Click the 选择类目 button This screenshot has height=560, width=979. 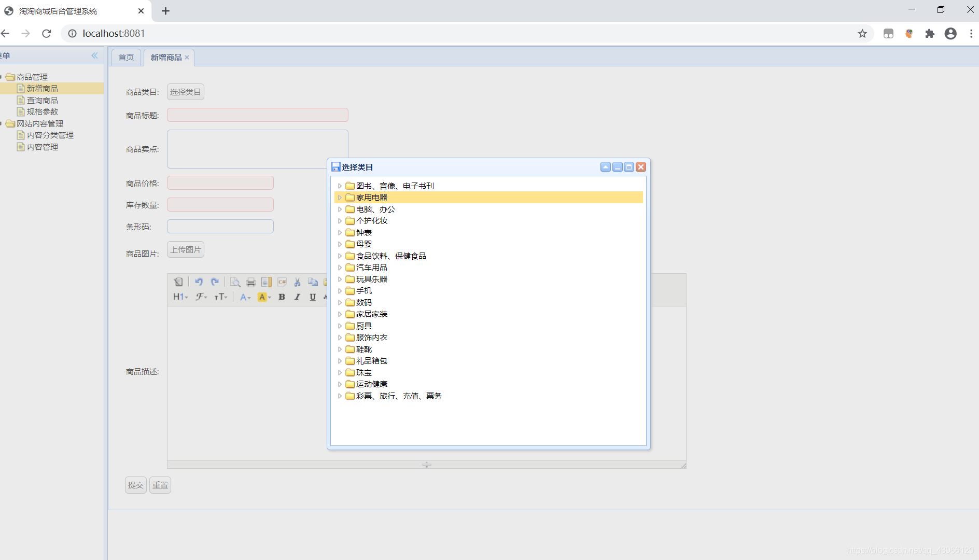[186, 92]
